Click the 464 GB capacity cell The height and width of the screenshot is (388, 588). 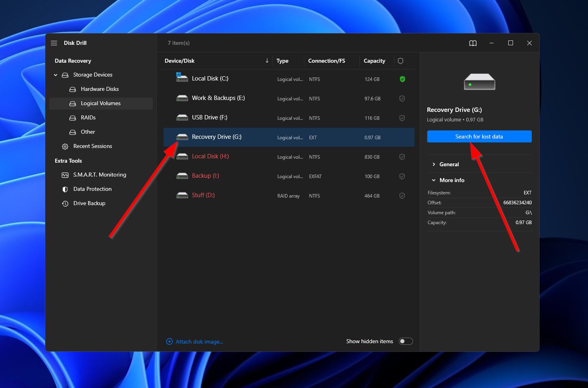point(372,196)
